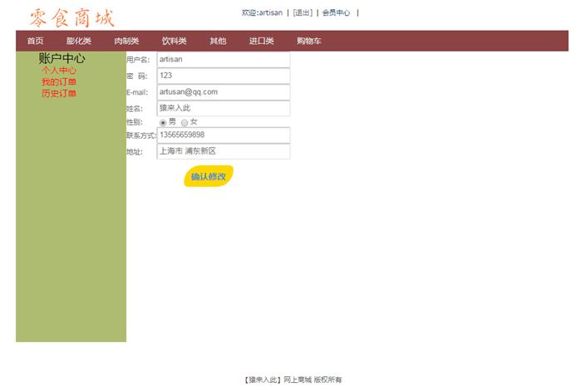Click the 零食商城 site logo
576x392 pixels.
pyautogui.click(x=71, y=17)
